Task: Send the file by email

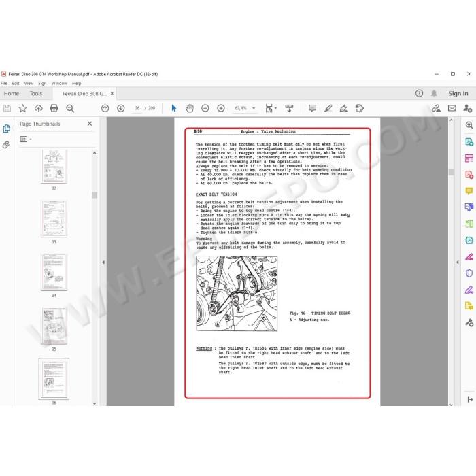Action: (452, 108)
